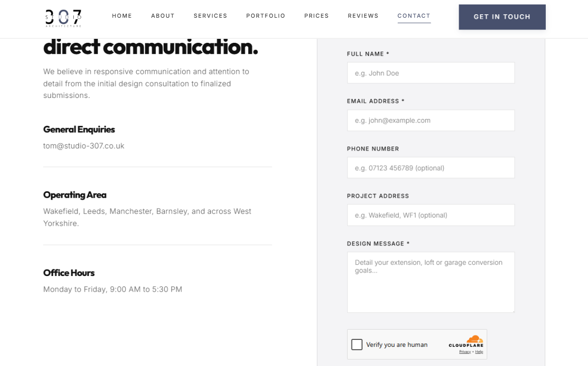Click into the Design Message text area

pyautogui.click(x=431, y=282)
